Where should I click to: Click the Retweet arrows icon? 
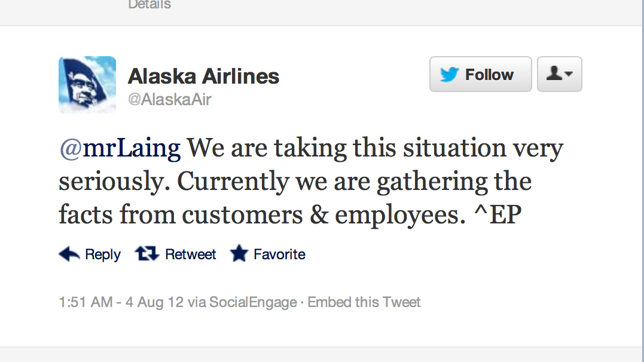(x=146, y=254)
